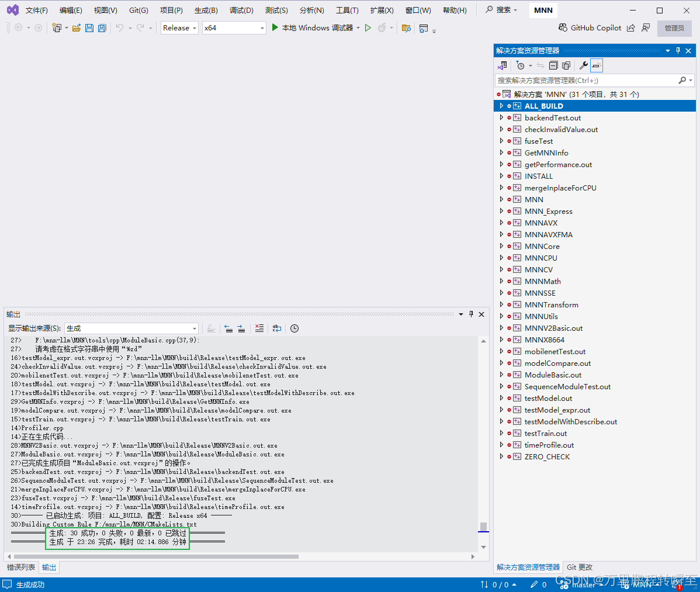Click the up/down arrows sync indicator 0/0
Screen dimensions: 700x592
point(498,585)
